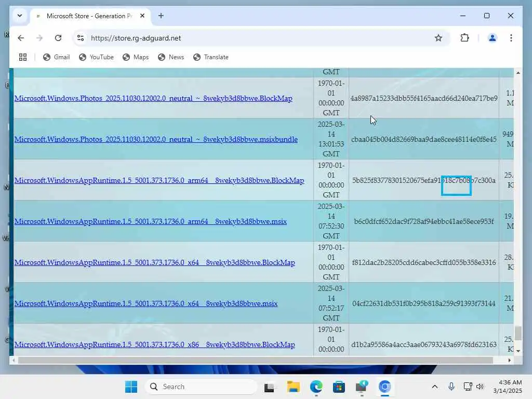View site information icon in address bar
The width and height of the screenshot is (532, 399).
[81, 38]
